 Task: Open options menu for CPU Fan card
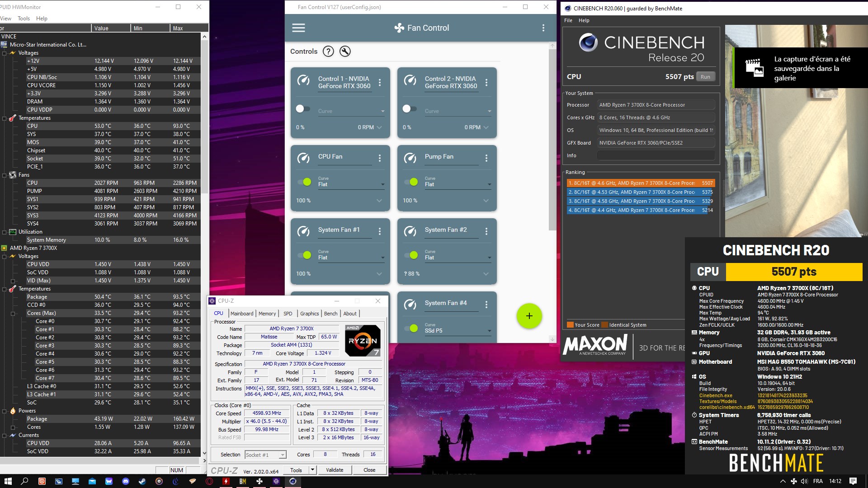point(380,158)
